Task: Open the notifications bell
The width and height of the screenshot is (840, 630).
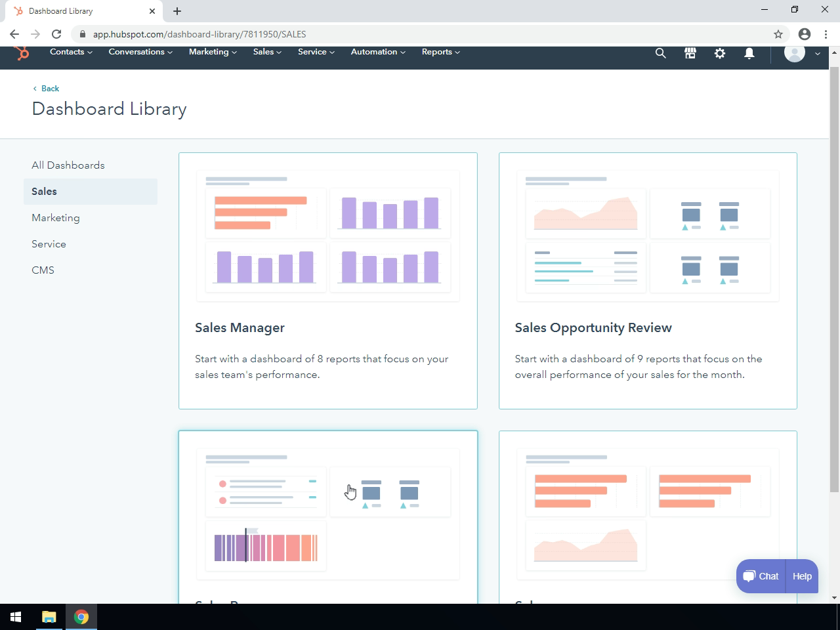Action: point(749,53)
